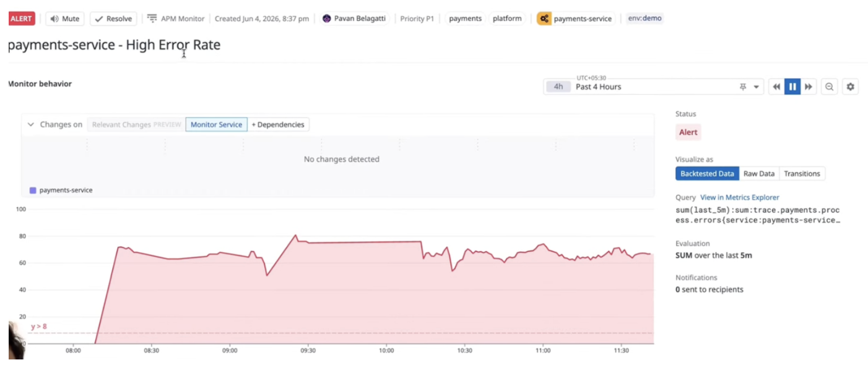Image resolution: width=868 pixels, height=365 pixels.
Task: Click the 11:00 time axis label
Action: click(543, 350)
